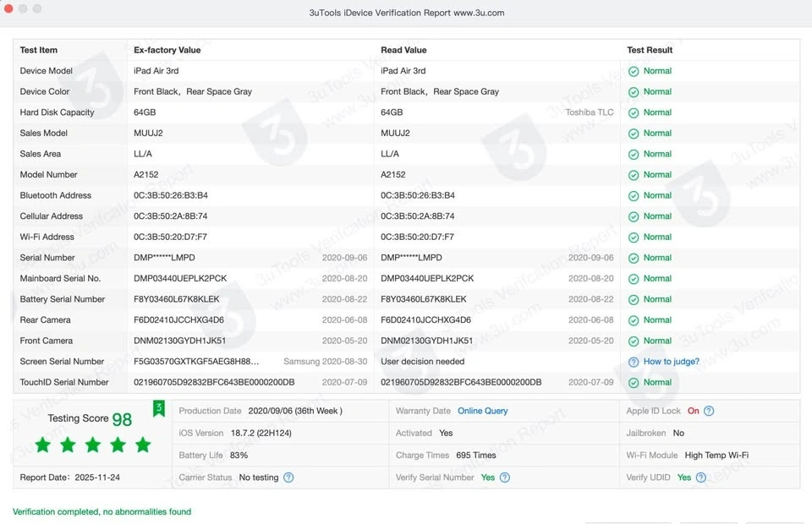Click help icon beside Carrier Status
The height and width of the screenshot is (524, 812).
(288, 478)
